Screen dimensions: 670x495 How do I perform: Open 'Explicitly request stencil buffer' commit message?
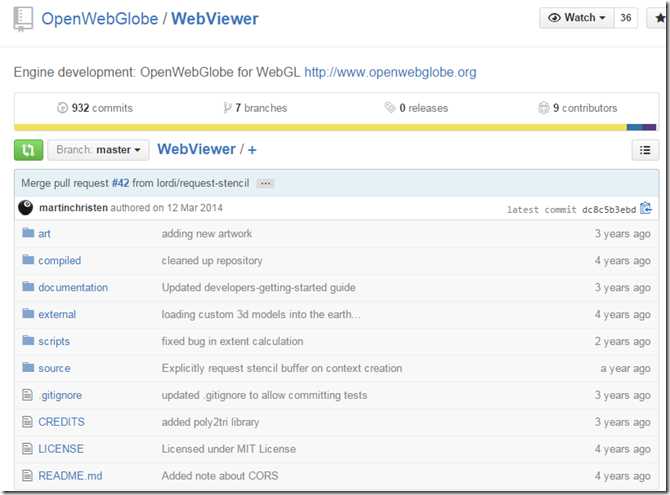coord(282,368)
